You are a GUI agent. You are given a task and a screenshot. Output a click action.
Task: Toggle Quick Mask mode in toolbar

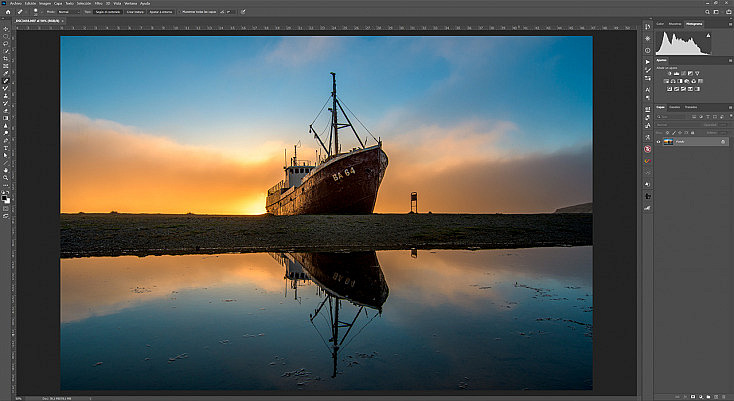(6, 208)
